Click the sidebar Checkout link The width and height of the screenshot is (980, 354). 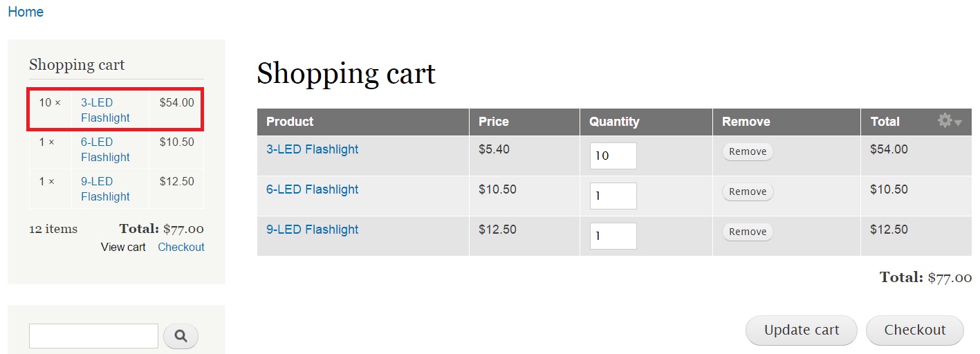pyautogui.click(x=181, y=247)
